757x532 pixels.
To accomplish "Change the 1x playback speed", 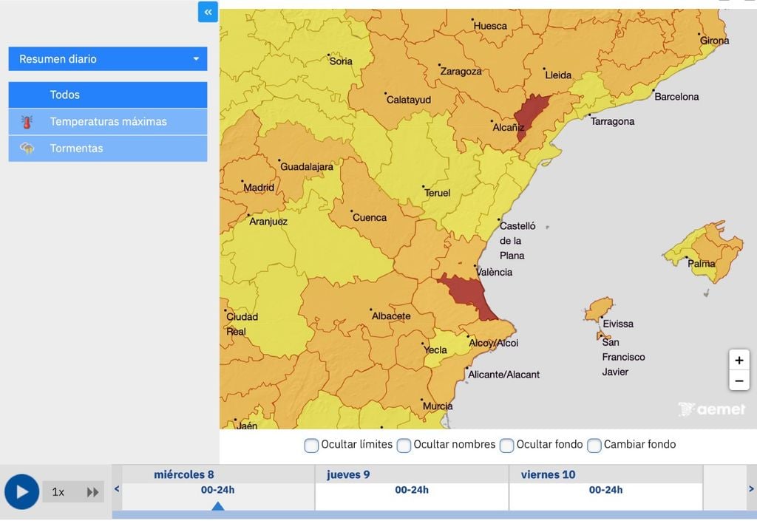I will [x=58, y=492].
